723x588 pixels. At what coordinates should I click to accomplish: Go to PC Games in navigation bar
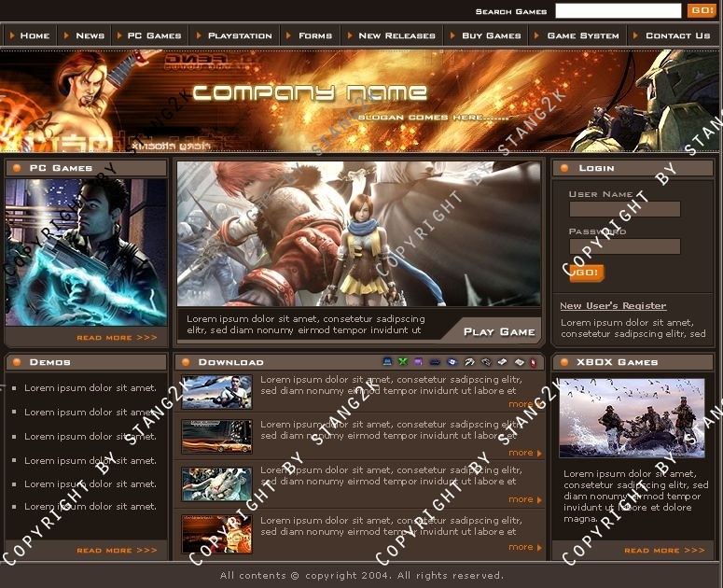(154, 35)
